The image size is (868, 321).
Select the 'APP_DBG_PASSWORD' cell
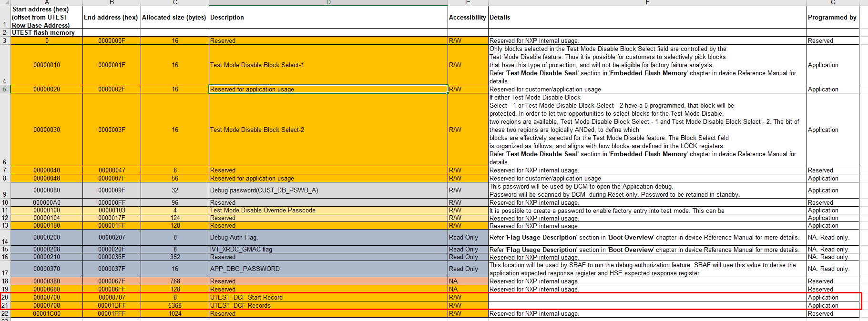tap(328, 269)
